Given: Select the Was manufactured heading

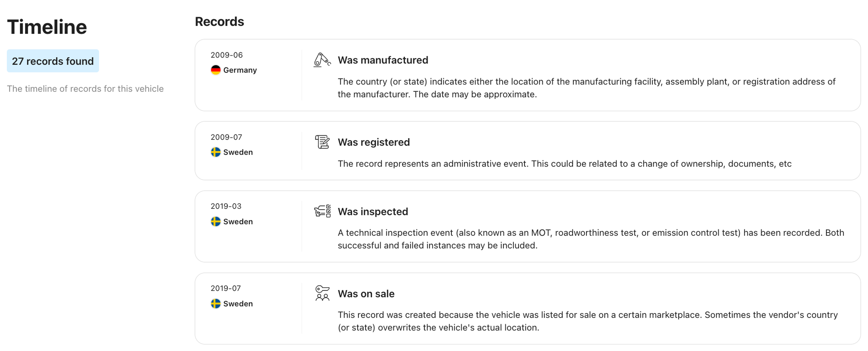Looking at the screenshot, I should click(x=383, y=60).
